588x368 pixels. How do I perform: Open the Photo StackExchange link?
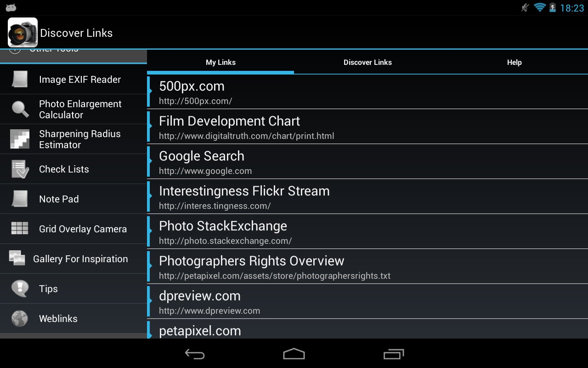pos(367,231)
